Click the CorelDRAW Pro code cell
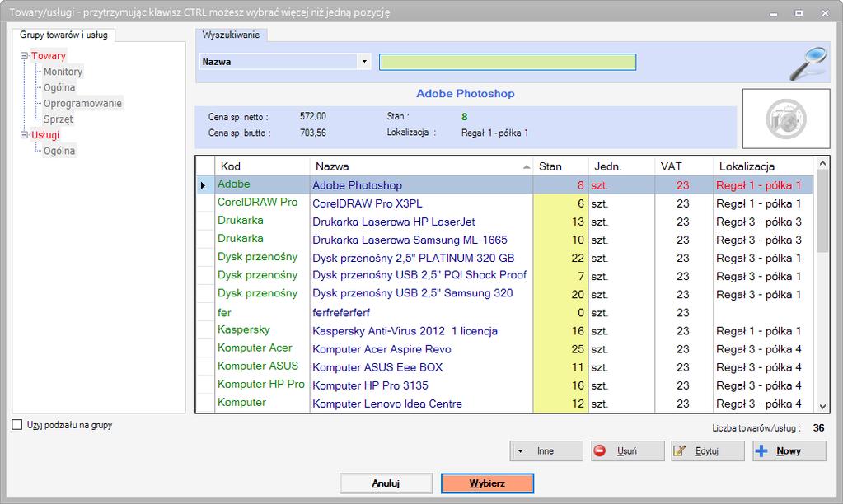The height and width of the screenshot is (504, 843). 262,203
